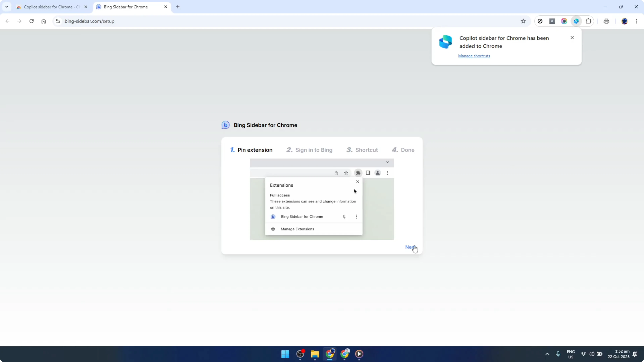Open the Extensions puzzle icon in the toolbar
Screen dimensions: 644x362
[x=589, y=21]
